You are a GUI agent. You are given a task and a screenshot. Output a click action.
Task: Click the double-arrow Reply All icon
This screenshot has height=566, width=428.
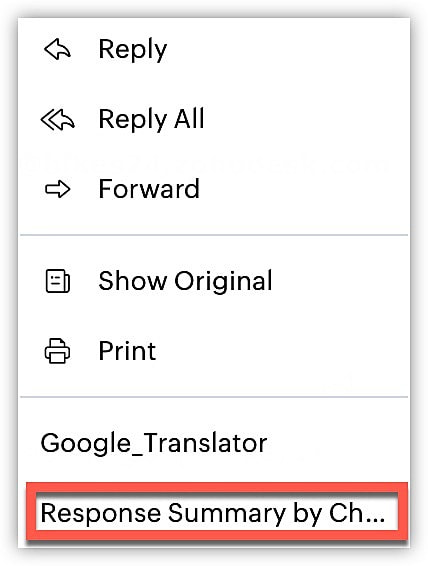tap(58, 119)
